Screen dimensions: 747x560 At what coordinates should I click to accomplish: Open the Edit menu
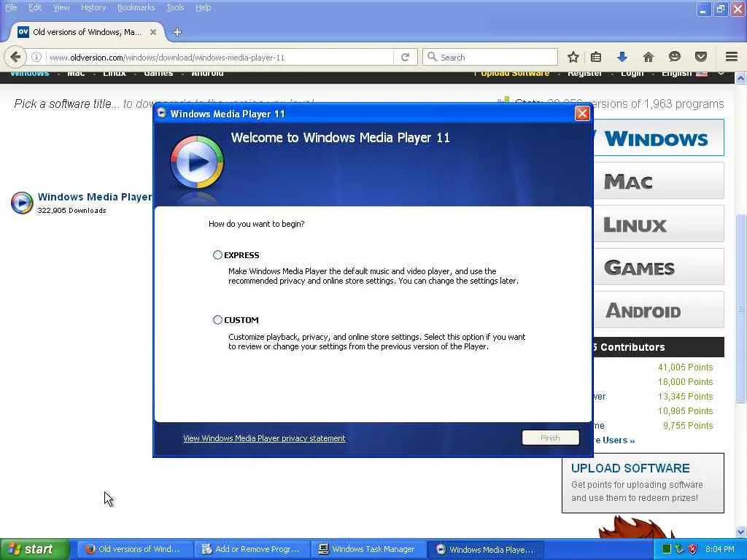click(35, 7)
